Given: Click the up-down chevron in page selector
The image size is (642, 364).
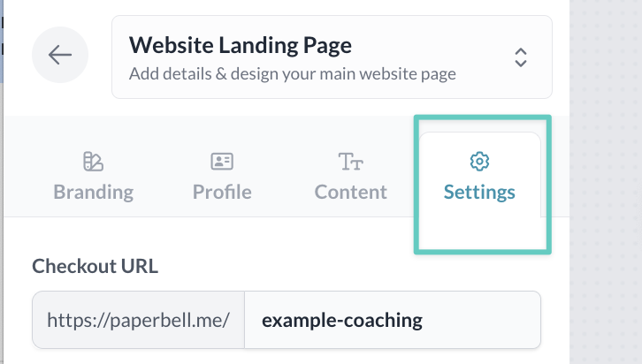Looking at the screenshot, I should [521, 57].
